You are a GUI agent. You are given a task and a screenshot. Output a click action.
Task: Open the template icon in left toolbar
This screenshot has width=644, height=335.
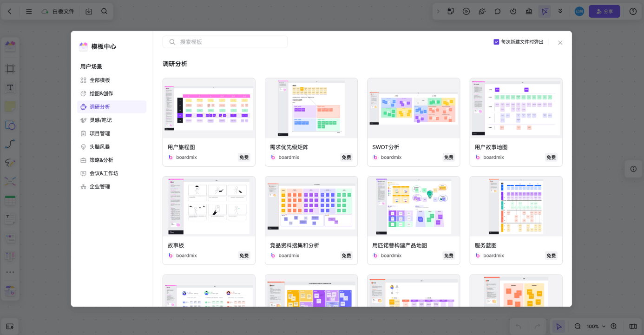point(10,46)
